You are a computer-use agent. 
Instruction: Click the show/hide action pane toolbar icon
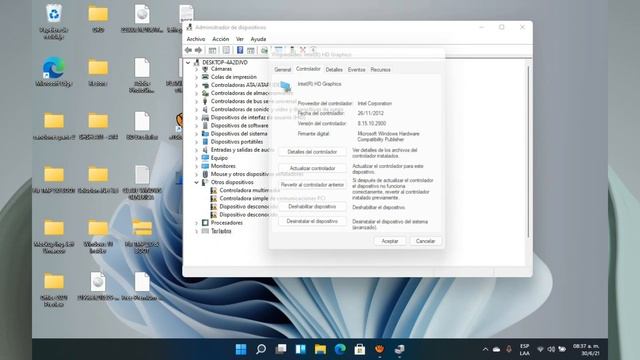pyautogui.click(x=251, y=50)
